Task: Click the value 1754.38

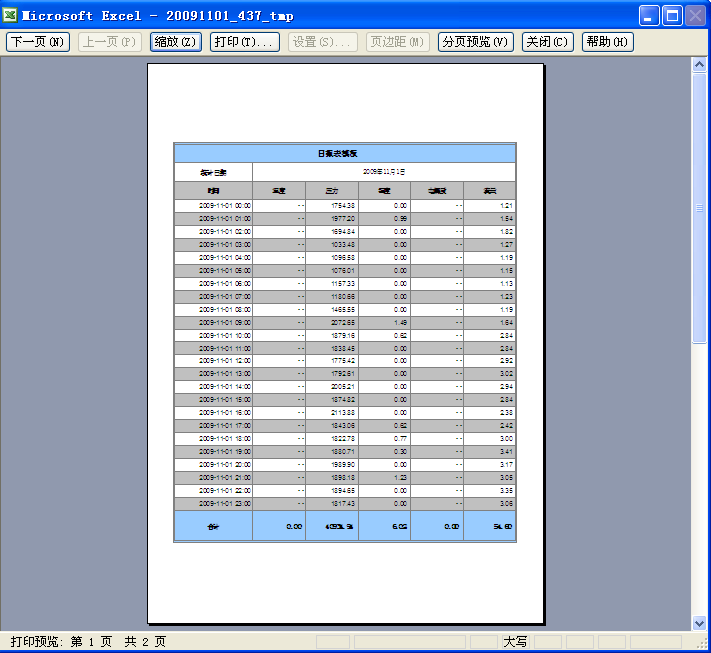Action: (x=343, y=205)
